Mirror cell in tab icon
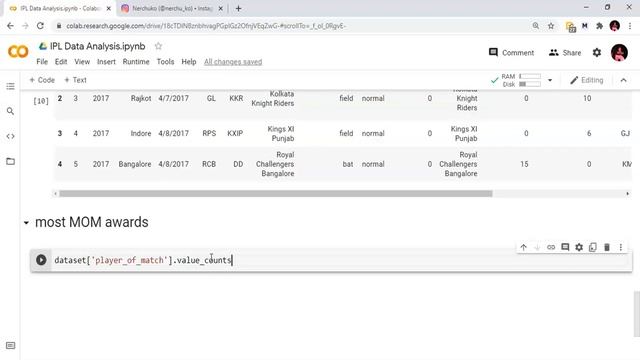The height and width of the screenshot is (360, 640). [593, 247]
